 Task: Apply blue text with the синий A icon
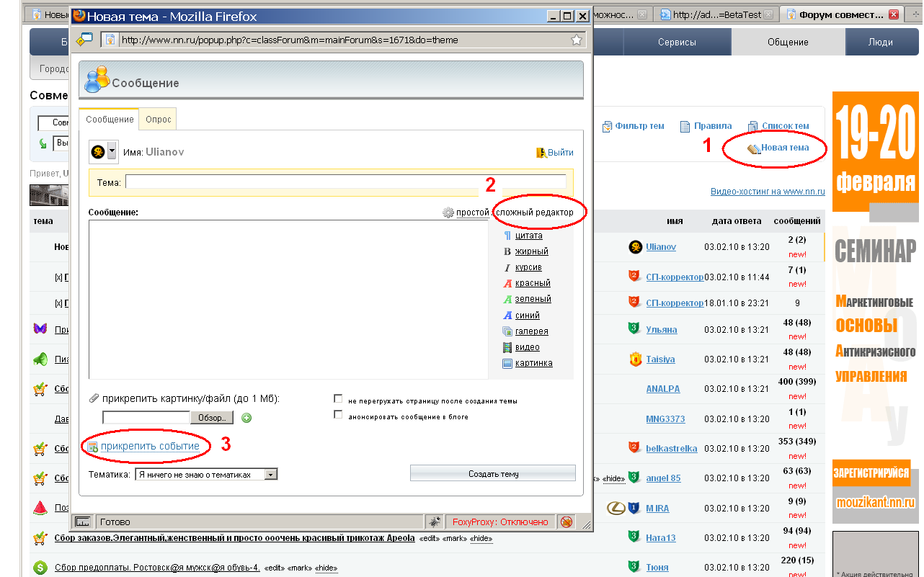click(x=507, y=316)
